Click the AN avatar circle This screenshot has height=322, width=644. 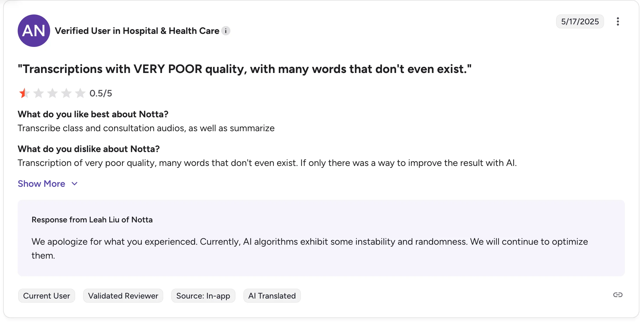click(34, 31)
